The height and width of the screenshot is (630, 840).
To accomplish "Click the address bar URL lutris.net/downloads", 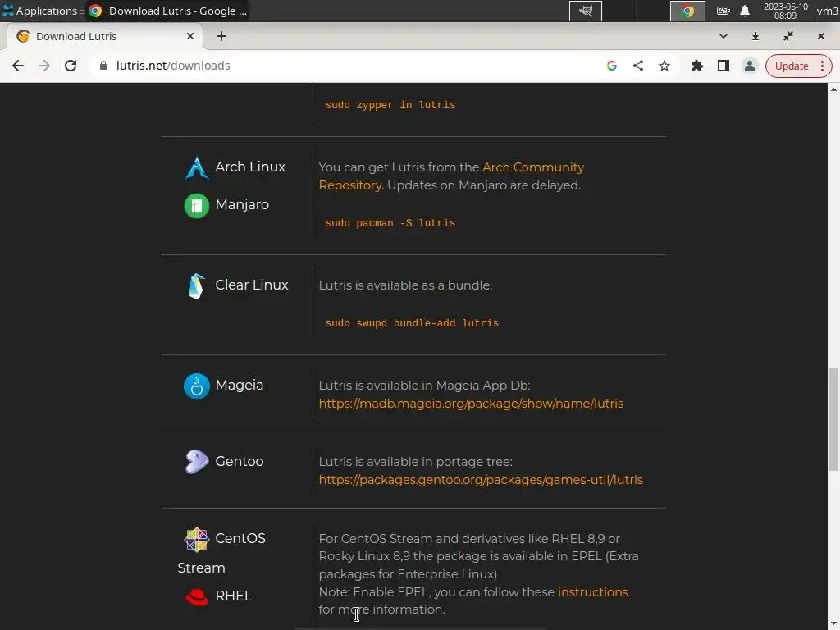I will (173, 66).
